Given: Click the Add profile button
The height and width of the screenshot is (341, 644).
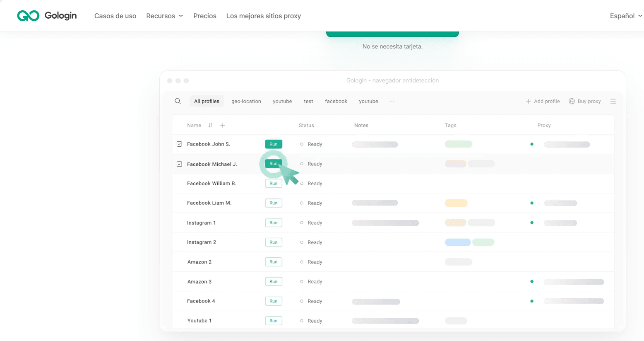Looking at the screenshot, I should click(543, 101).
